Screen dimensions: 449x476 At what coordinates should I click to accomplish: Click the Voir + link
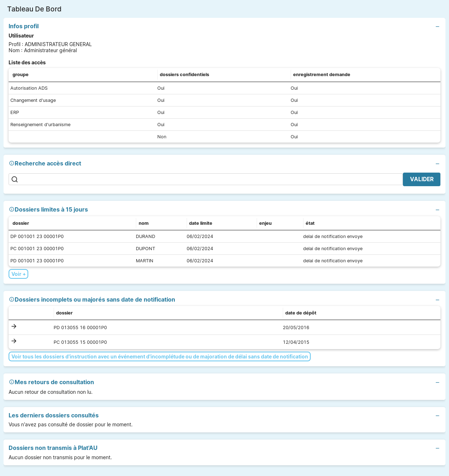point(18,274)
